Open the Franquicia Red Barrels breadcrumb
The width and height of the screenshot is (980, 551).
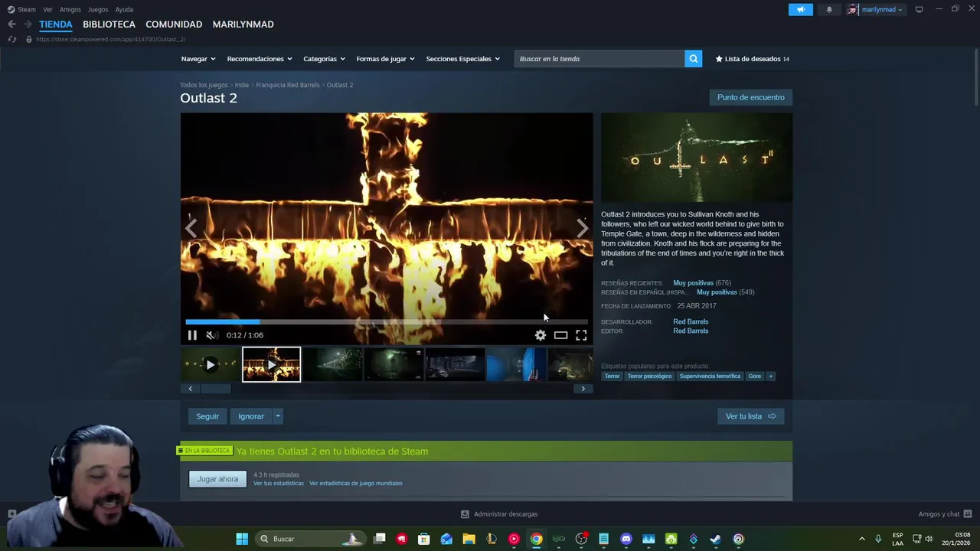click(x=288, y=85)
